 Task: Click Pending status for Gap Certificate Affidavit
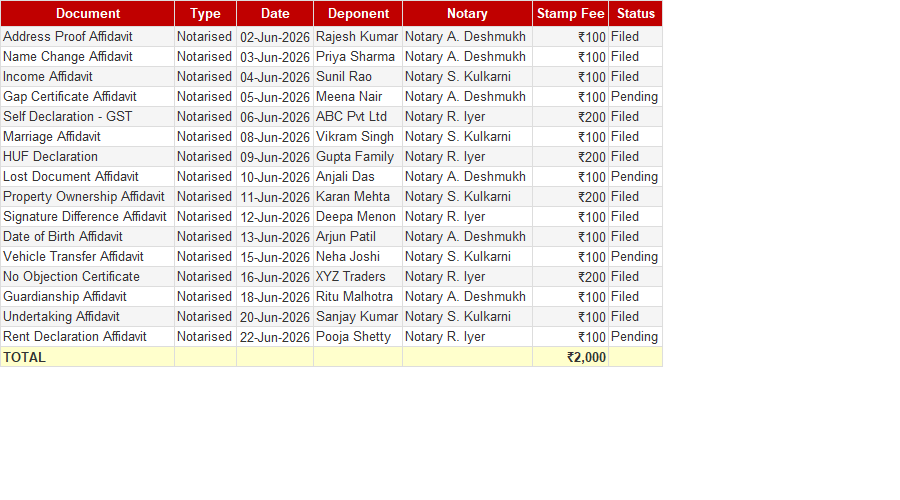(635, 96)
